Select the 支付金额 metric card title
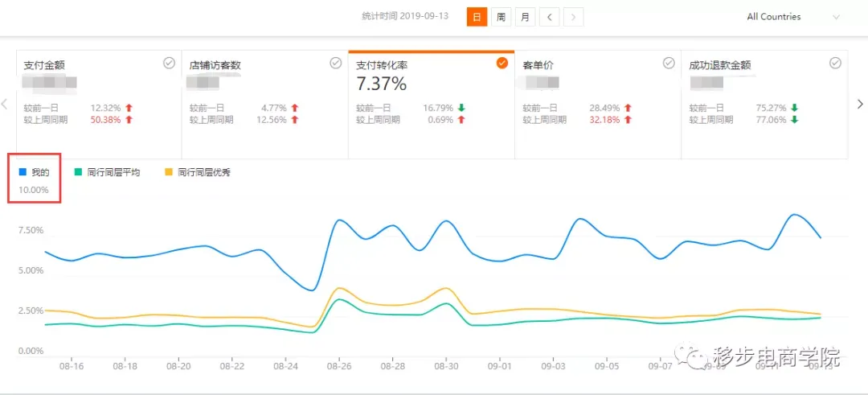Image resolution: width=868 pixels, height=395 pixels. coord(44,65)
